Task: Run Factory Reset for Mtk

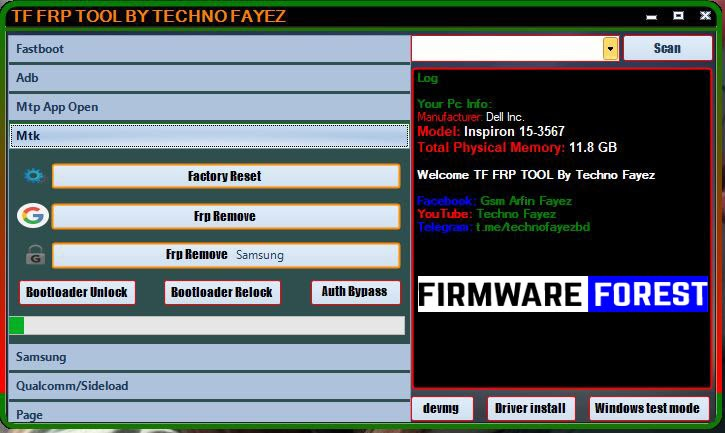Action: [226, 176]
